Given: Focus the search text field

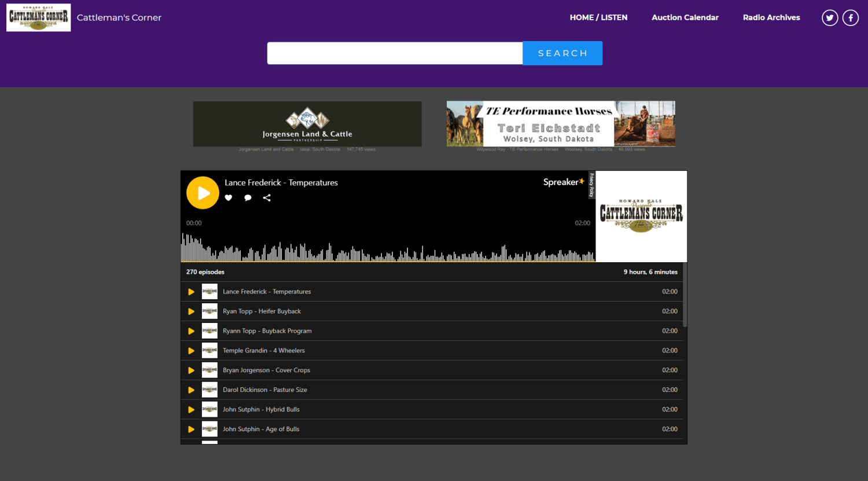Looking at the screenshot, I should 395,53.
